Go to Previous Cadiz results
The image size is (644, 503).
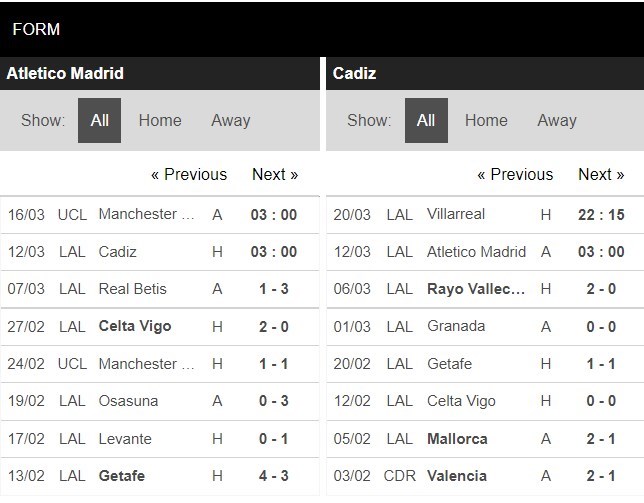515,175
